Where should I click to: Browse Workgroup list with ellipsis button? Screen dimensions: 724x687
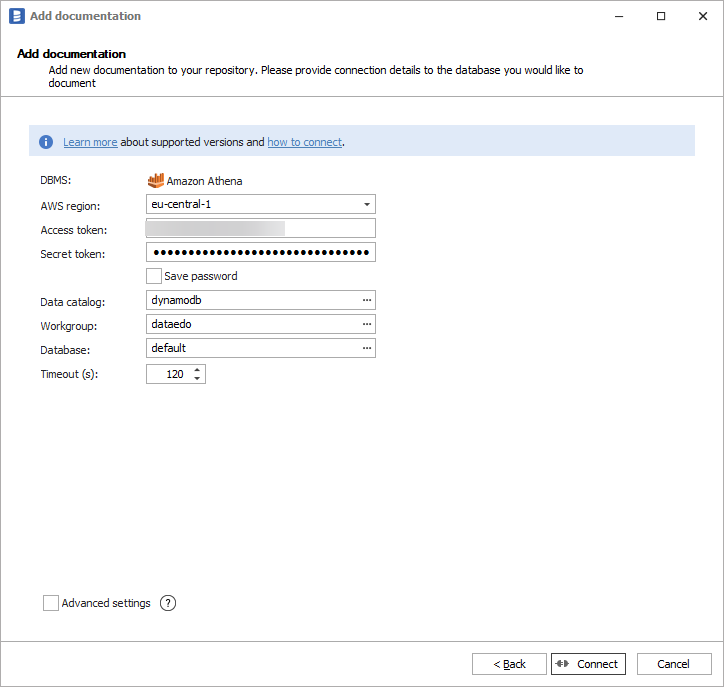[367, 324]
